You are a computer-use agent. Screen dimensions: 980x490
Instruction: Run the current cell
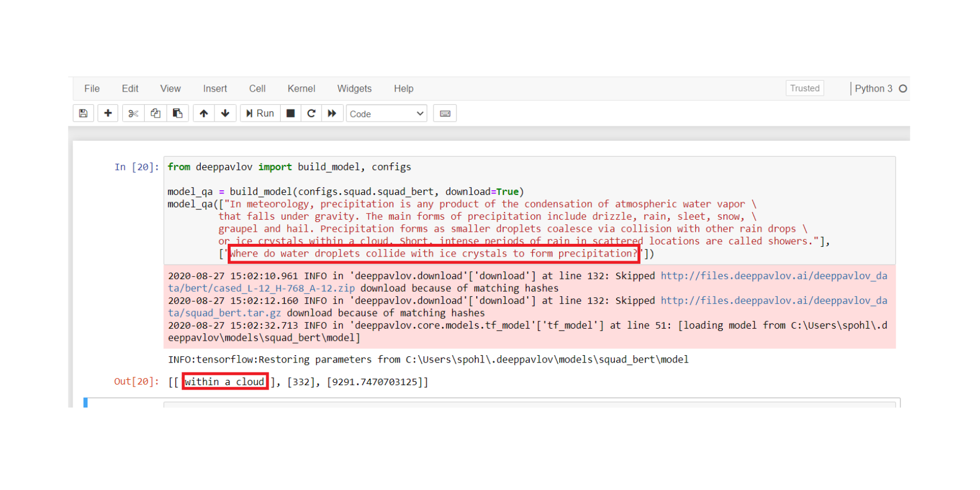(x=260, y=114)
